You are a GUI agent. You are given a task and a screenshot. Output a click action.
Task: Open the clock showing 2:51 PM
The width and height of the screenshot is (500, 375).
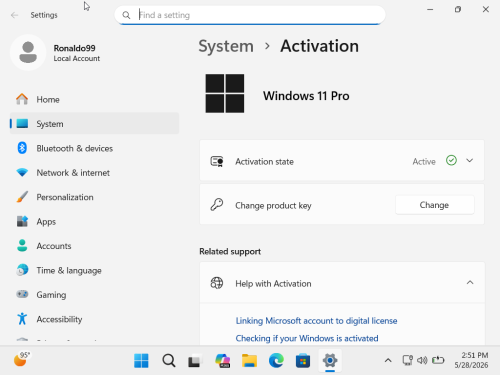[x=471, y=360]
